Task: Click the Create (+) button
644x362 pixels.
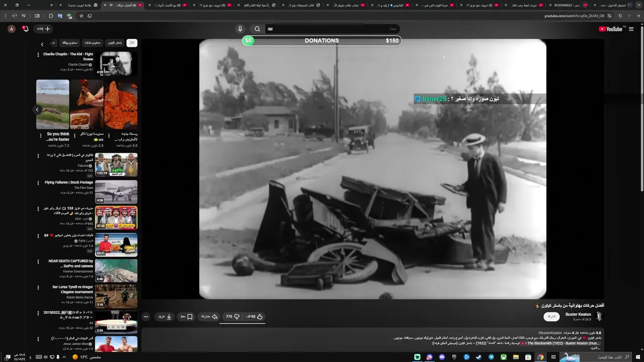Action: tap(44, 29)
